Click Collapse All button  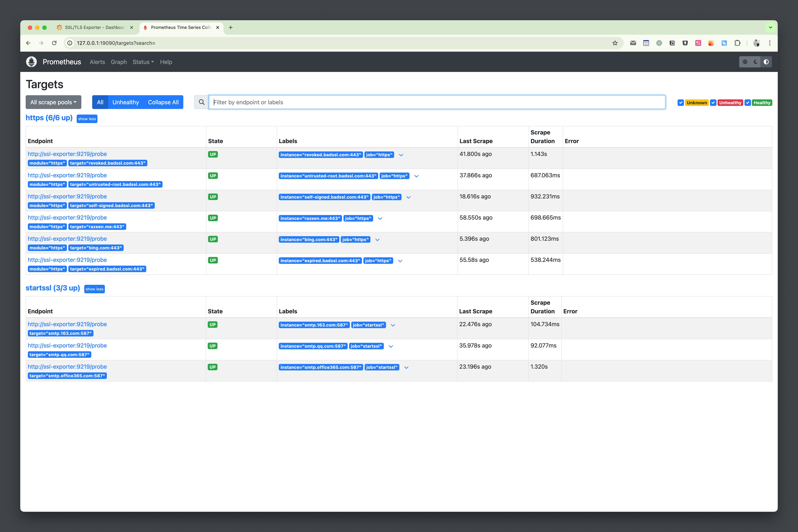pos(163,102)
